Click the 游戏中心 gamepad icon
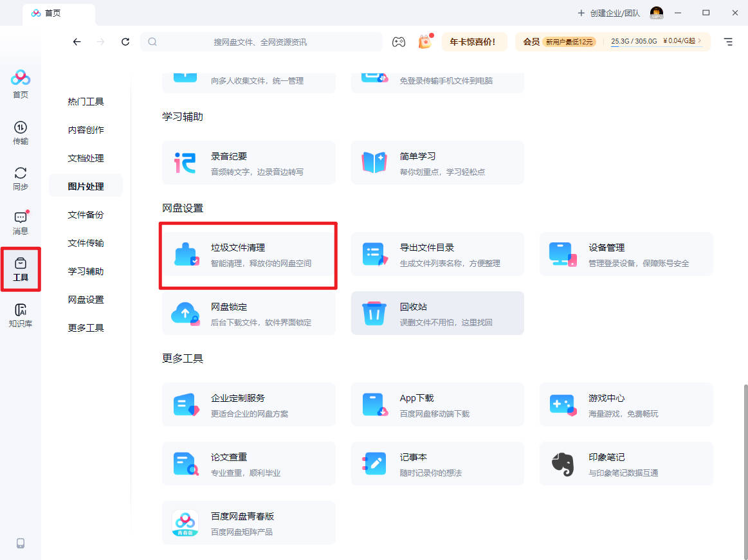 (x=563, y=404)
